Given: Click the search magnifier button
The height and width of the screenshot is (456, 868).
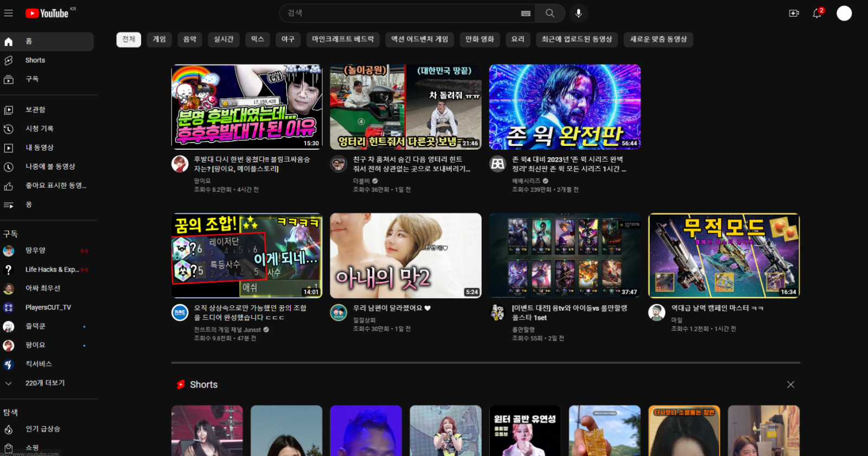Looking at the screenshot, I should (x=550, y=13).
